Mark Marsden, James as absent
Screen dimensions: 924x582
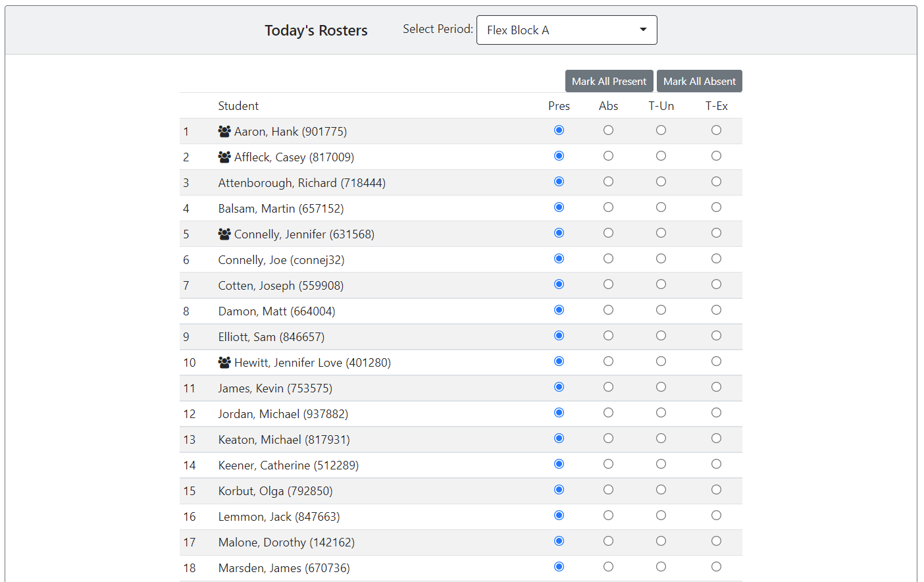coord(608,566)
